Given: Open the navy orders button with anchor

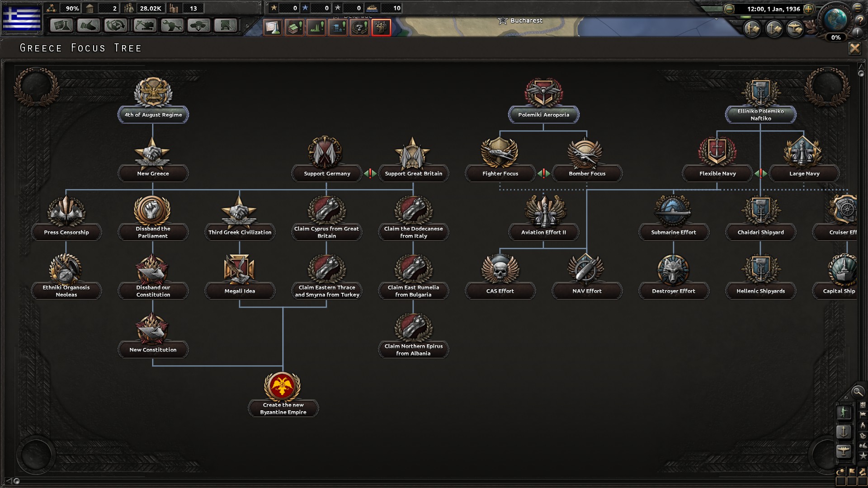Looking at the screenshot, I should 774,29.
